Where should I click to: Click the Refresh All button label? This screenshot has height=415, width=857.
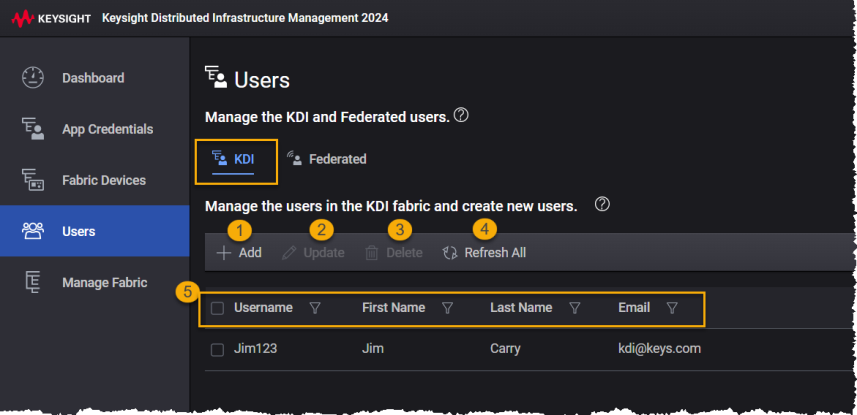495,253
